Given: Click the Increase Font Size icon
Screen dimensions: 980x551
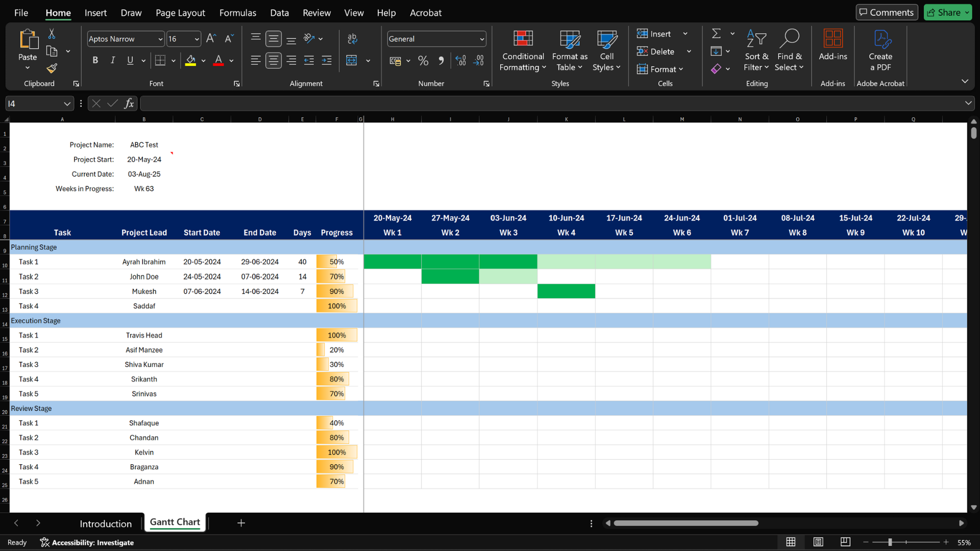Looking at the screenshot, I should [x=211, y=39].
